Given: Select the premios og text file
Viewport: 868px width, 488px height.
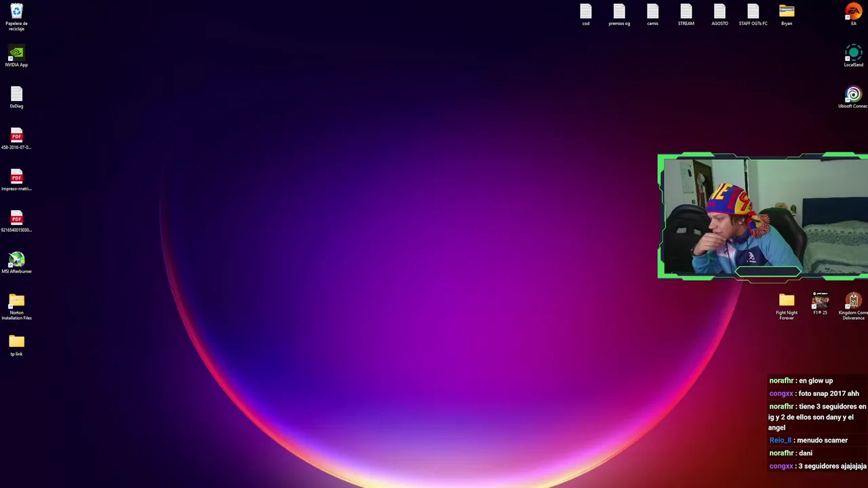Looking at the screenshot, I should [619, 15].
